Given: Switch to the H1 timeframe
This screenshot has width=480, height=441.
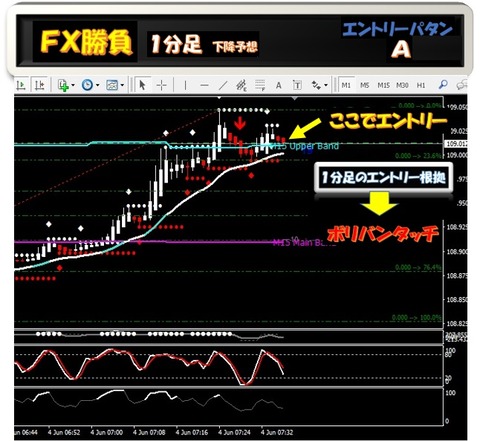Looking at the screenshot, I should point(421,85).
